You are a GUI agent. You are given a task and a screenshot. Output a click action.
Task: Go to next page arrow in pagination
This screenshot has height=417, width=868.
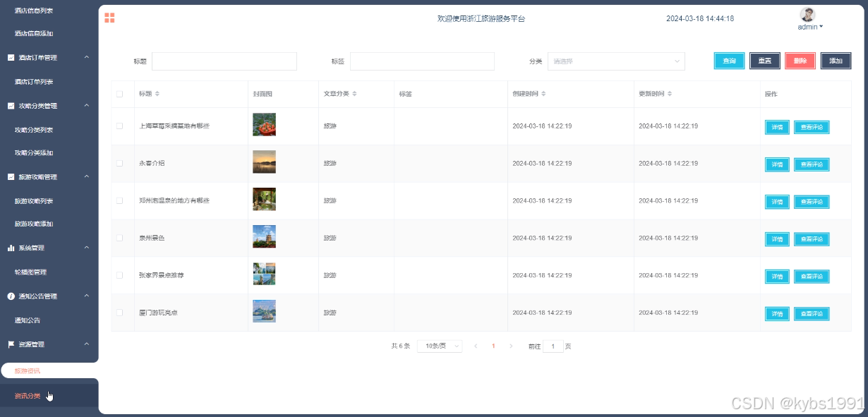coord(511,346)
